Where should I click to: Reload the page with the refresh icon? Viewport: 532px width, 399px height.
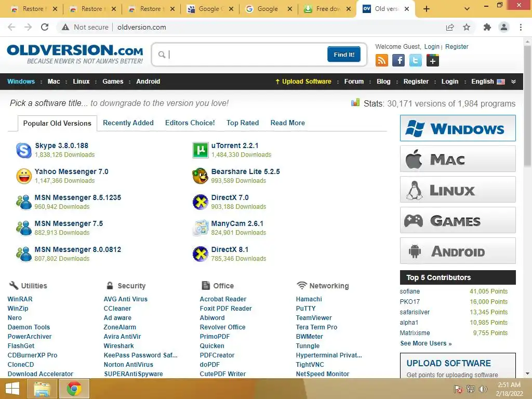[45, 27]
